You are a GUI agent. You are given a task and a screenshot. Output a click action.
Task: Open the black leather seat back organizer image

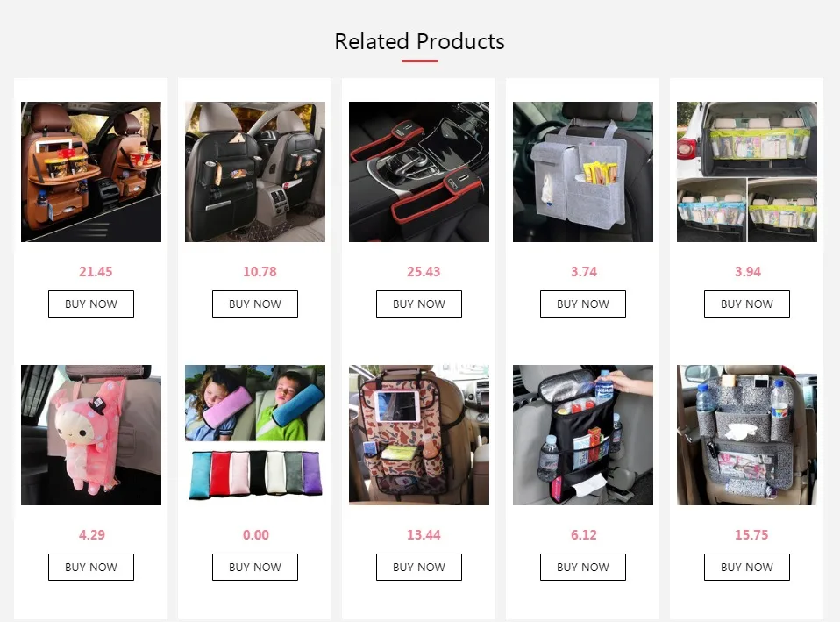pyautogui.click(x=255, y=172)
